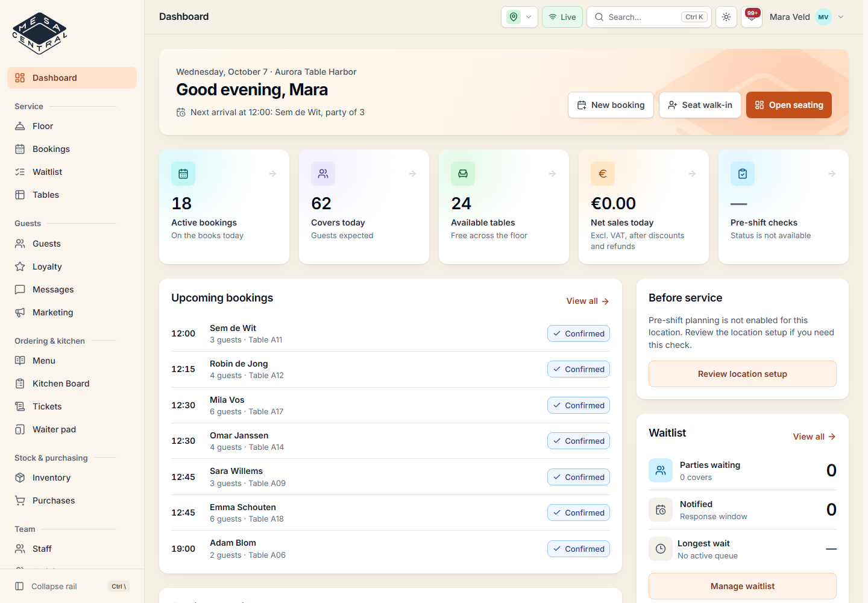
Task: Launch the Waiter pad
Action: point(72,429)
